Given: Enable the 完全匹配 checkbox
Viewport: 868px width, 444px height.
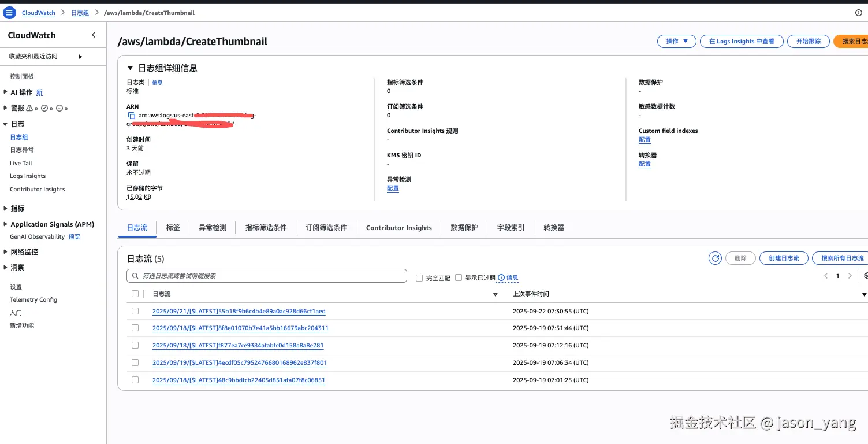Looking at the screenshot, I should pos(419,278).
